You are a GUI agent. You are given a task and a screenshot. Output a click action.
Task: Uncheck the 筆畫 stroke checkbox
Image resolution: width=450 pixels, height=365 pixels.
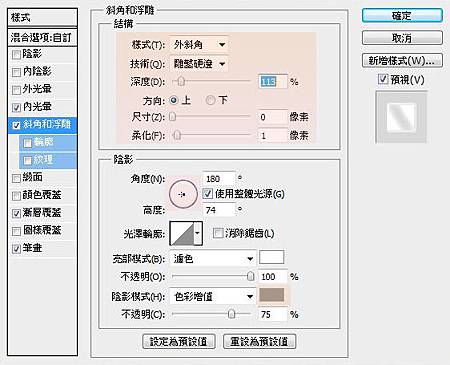[16, 249]
